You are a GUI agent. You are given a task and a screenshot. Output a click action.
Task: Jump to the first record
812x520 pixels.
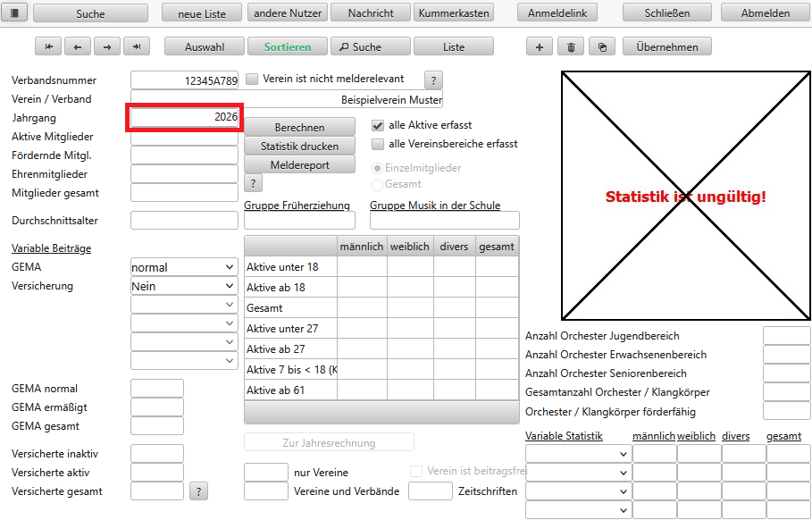tap(47, 47)
